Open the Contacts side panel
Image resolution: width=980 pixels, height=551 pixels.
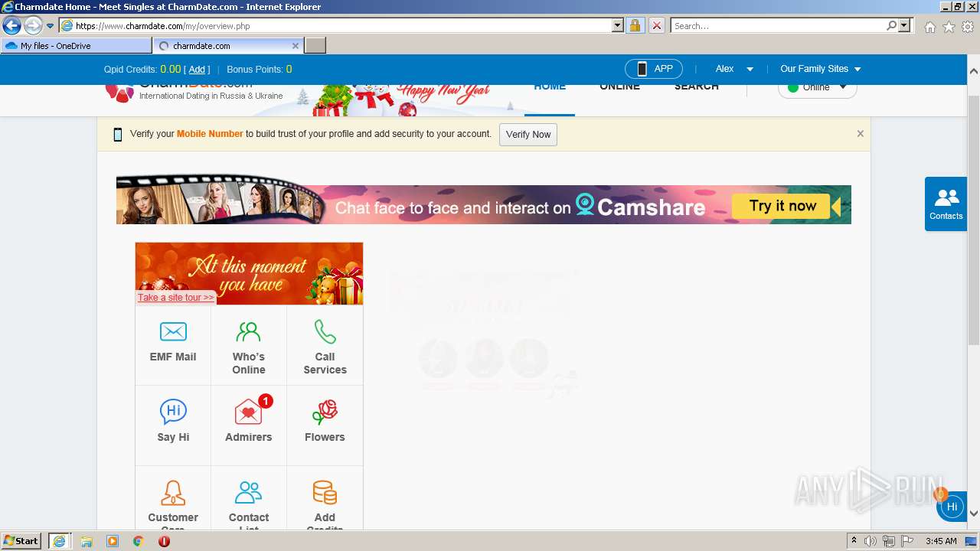point(946,204)
